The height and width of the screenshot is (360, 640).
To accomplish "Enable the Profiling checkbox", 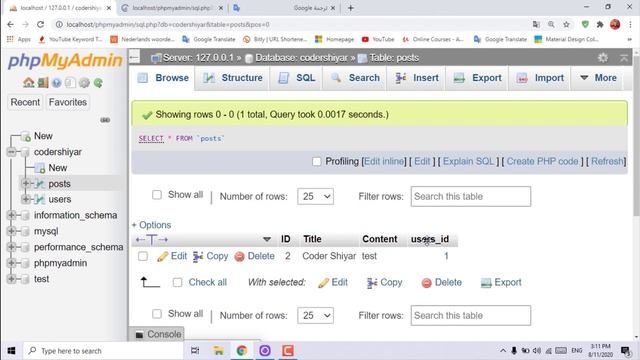I will point(316,162).
